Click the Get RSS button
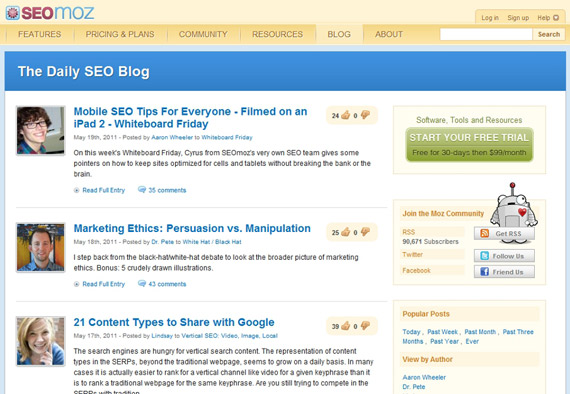Image resolution: width=570 pixels, height=394 pixels. click(504, 233)
